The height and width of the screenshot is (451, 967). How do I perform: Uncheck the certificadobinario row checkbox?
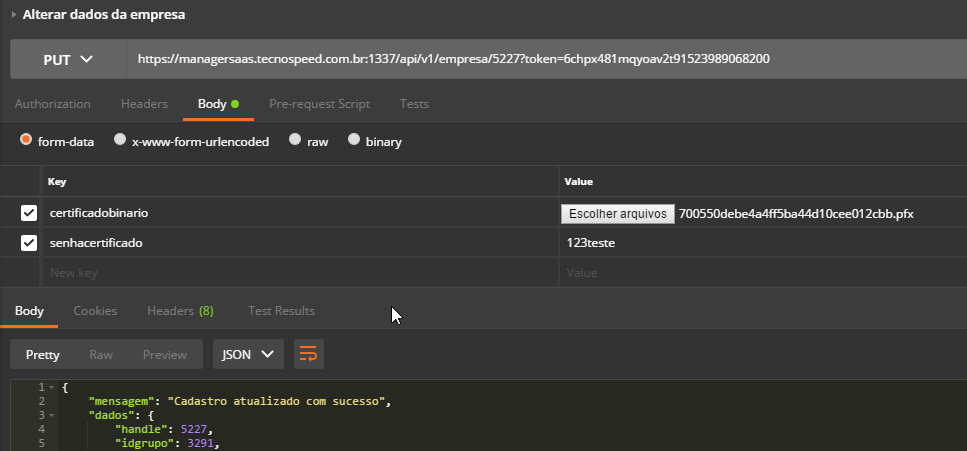coord(29,213)
